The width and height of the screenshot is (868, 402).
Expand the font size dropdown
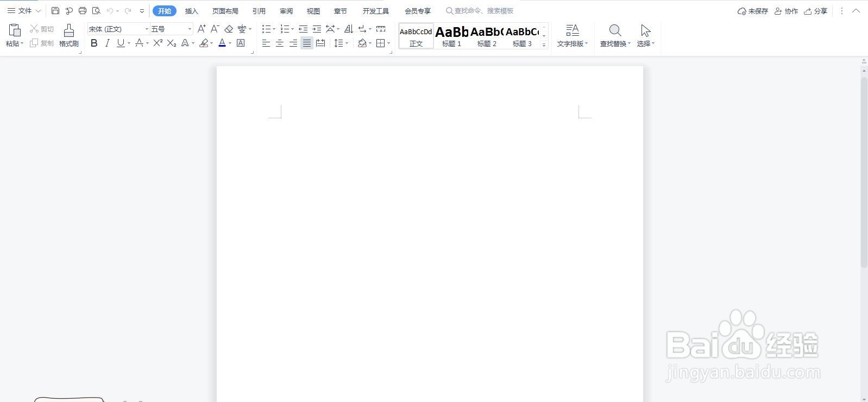click(x=190, y=29)
